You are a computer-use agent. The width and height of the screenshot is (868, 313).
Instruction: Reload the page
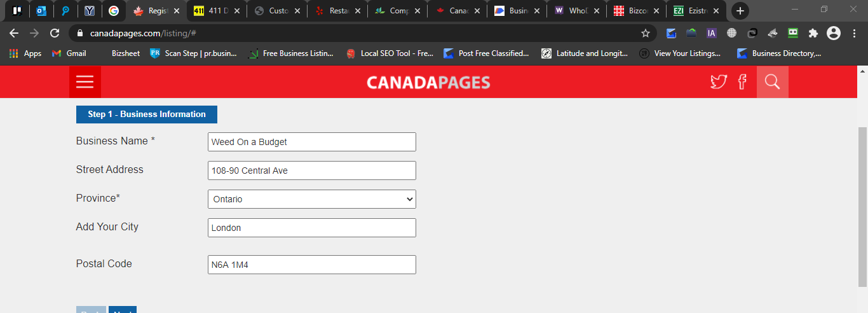[55, 33]
